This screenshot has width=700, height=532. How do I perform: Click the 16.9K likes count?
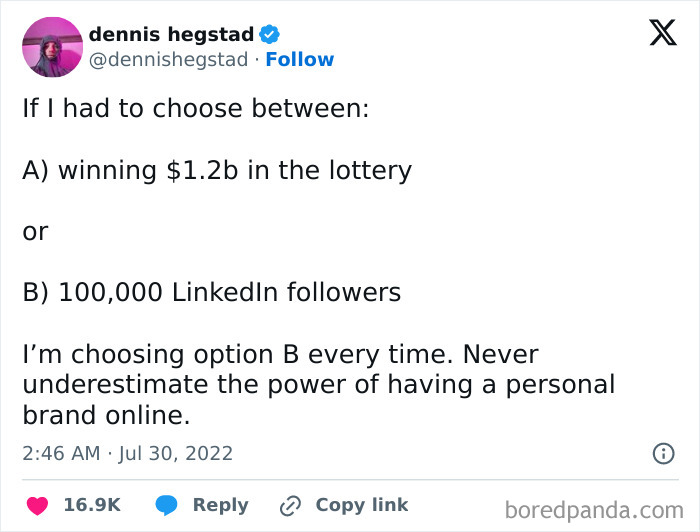tap(92, 505)
